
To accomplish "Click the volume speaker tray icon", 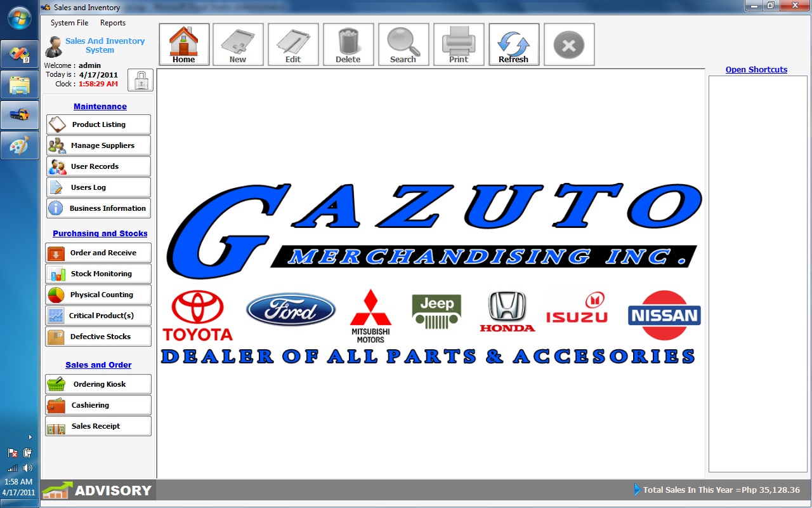I will pos(27,468).
